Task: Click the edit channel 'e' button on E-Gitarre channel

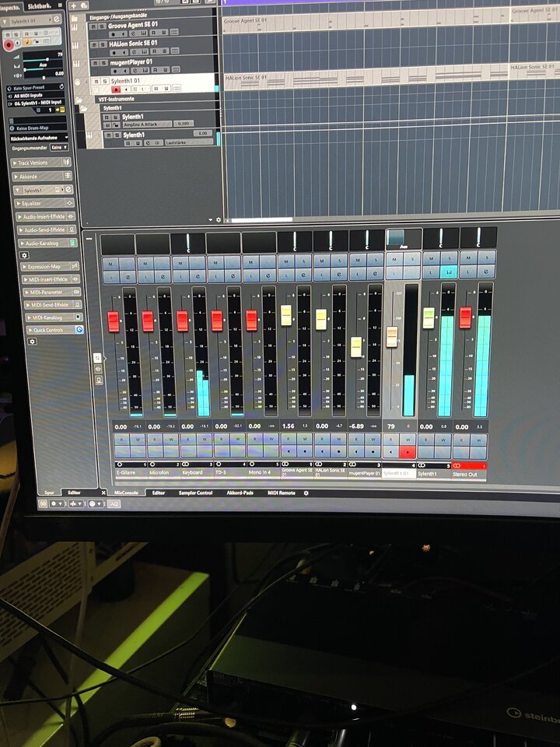Action: tap(128, 276)
